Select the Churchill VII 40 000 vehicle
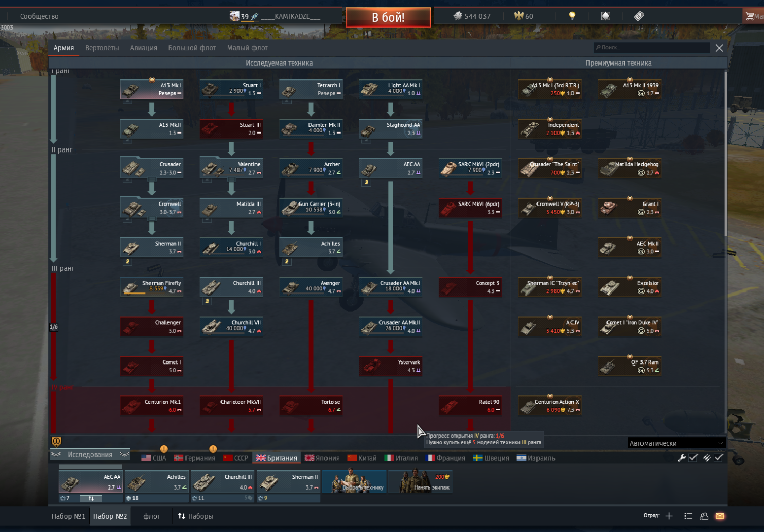This screenshot has width=764, height=532. click(x=231, y=326)
